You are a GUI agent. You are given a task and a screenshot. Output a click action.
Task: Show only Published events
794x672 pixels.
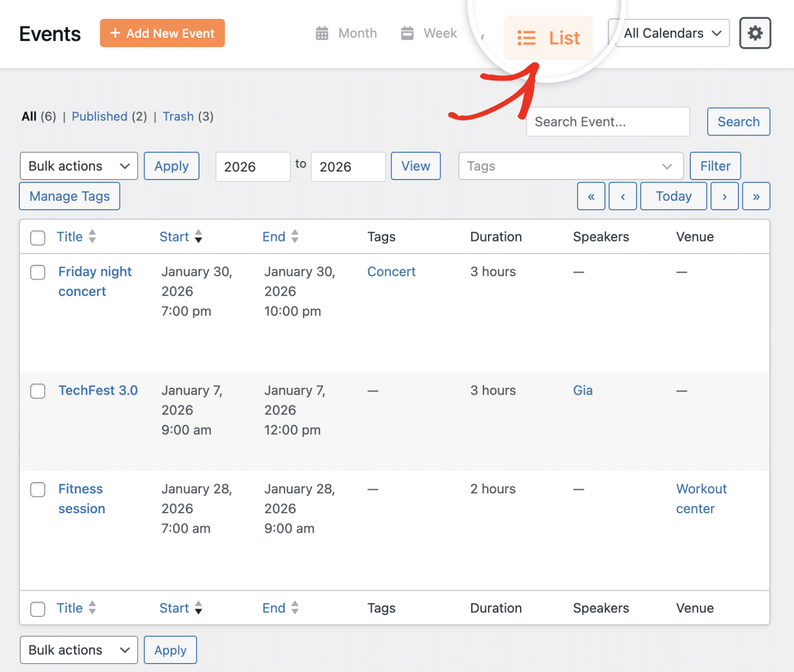(x=99, y=116)
